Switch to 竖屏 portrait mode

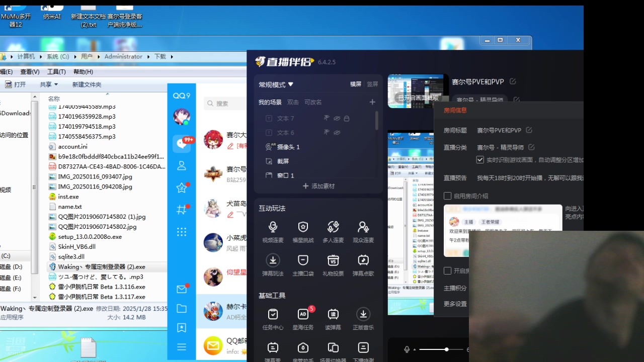(372, 84)
